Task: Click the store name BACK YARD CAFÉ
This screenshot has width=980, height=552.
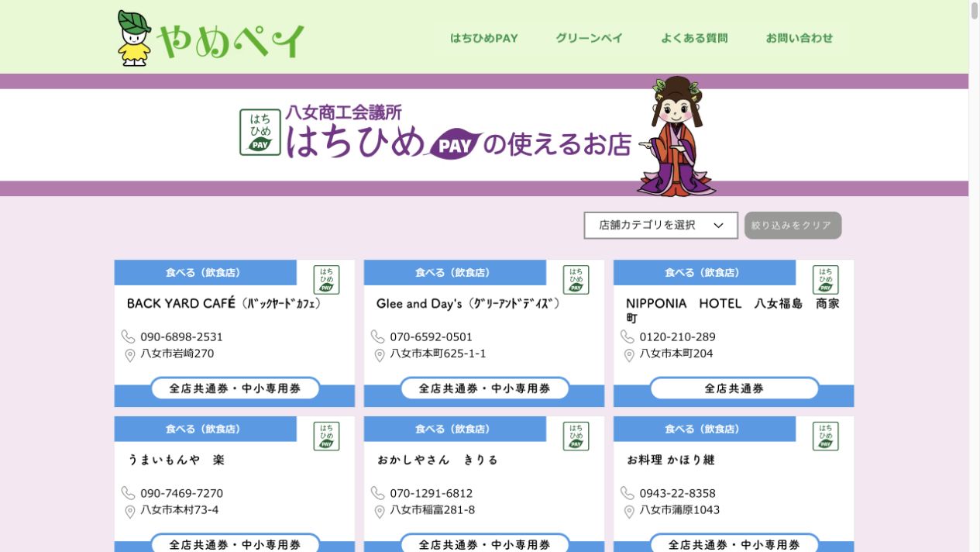Action: 224,304
